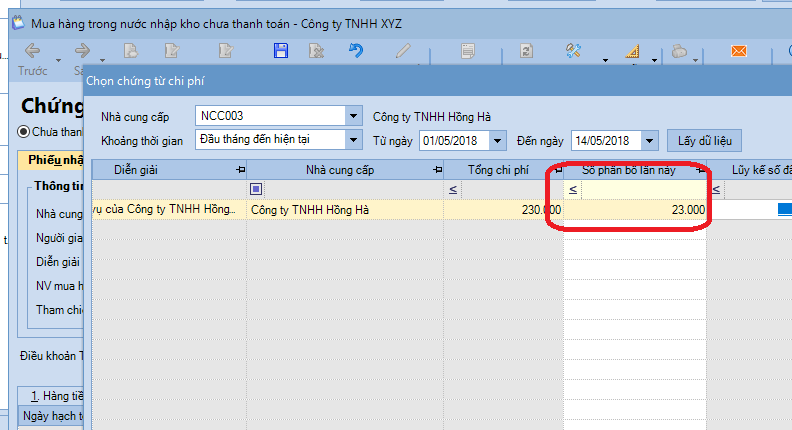Click the pencil edit icon in toolbar
The width and height of the screenshot is (792, 430).
click(404, 51)
